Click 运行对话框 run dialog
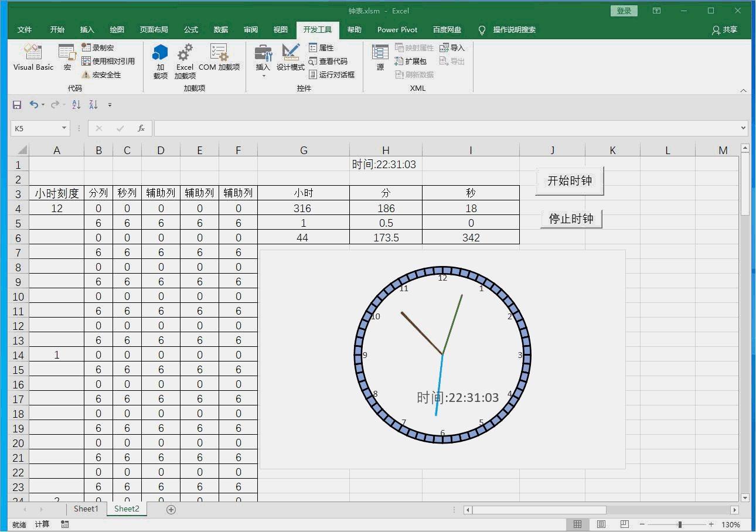The image size is (756, 532). tap(332, 75)
